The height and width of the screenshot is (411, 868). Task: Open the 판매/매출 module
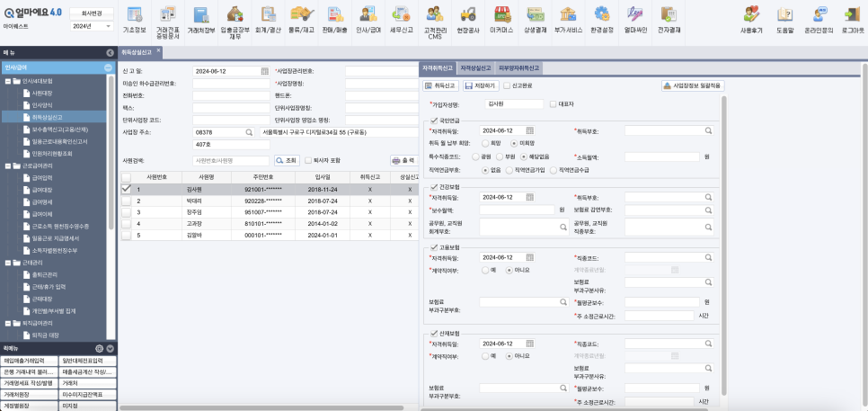click(335, 21)
